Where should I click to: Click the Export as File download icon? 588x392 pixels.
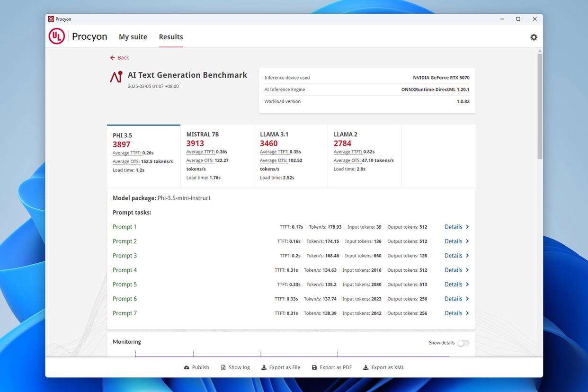[x=264, y=367]
